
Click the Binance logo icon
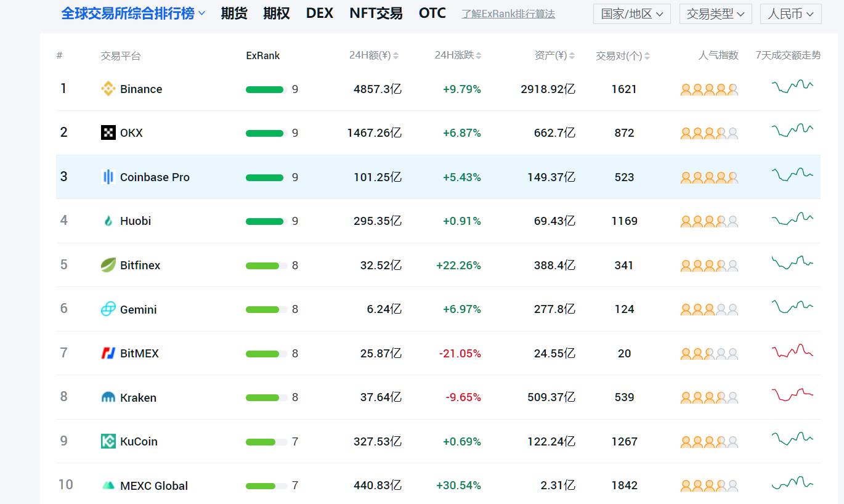[x=108, y=89]
